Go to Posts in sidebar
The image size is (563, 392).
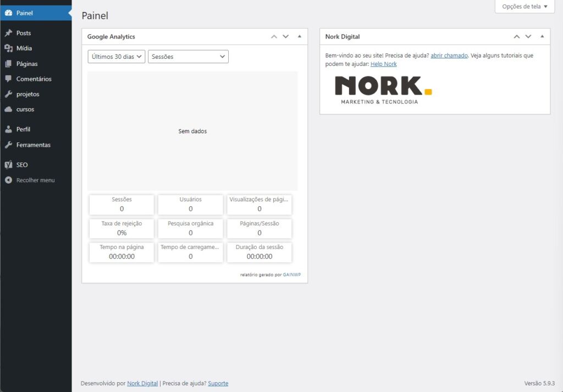36,33
